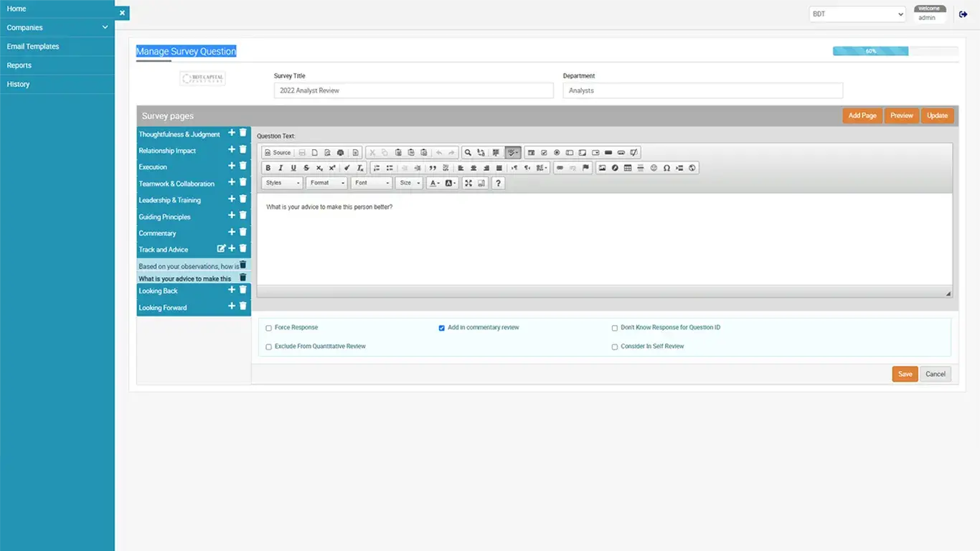980x551 pixels.
Task: Insert a table using the toolbar icon
Action: [628, 168]
